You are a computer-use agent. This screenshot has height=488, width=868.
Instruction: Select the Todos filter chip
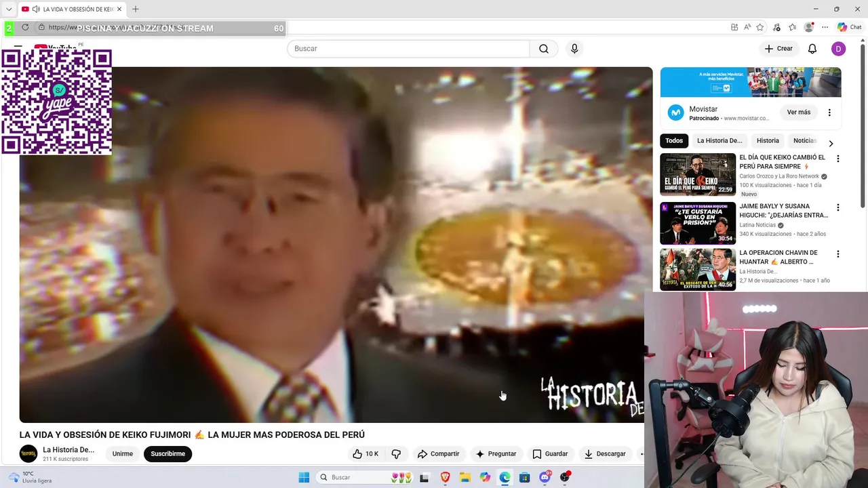pos(674,141)
